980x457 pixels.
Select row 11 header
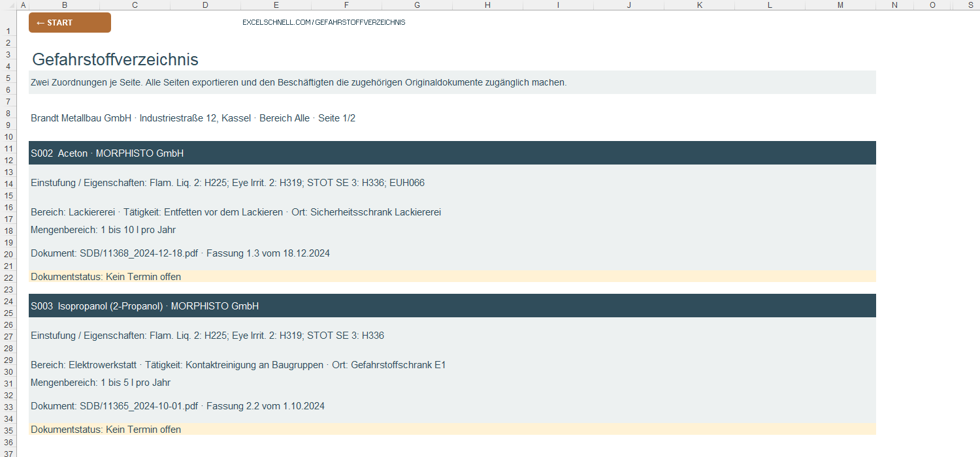(8, 148)
